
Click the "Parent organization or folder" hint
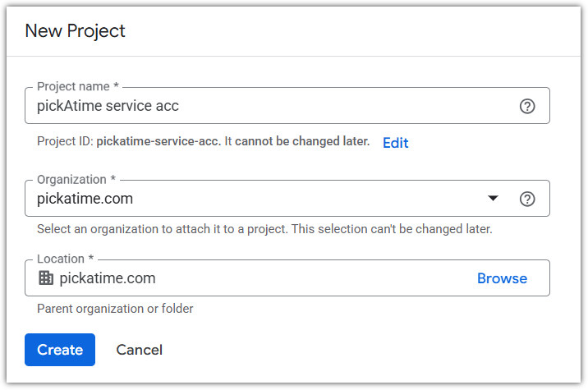[115, 309]
